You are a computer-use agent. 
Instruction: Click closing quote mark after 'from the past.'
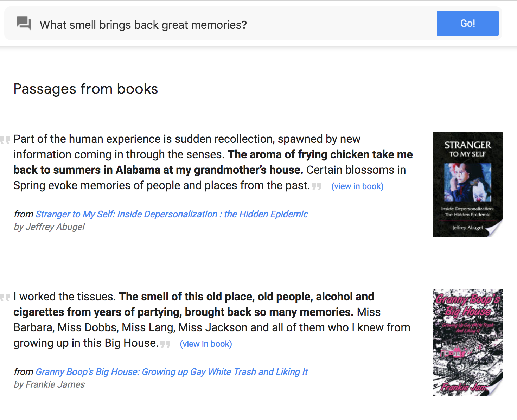point(317,186)
